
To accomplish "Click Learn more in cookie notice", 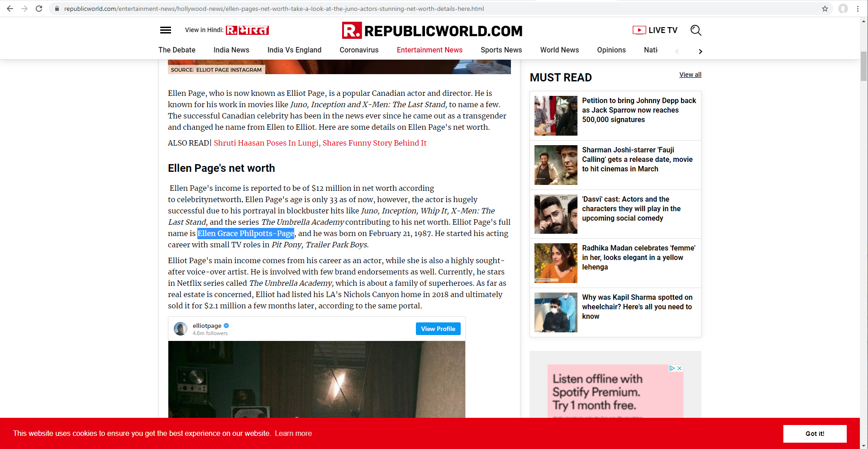I will pos(293,433).
